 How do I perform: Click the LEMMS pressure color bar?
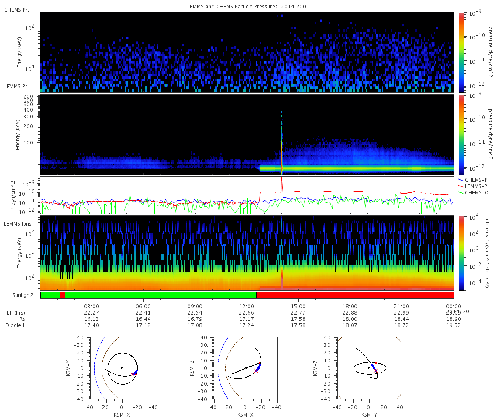(x=461, y=134)
